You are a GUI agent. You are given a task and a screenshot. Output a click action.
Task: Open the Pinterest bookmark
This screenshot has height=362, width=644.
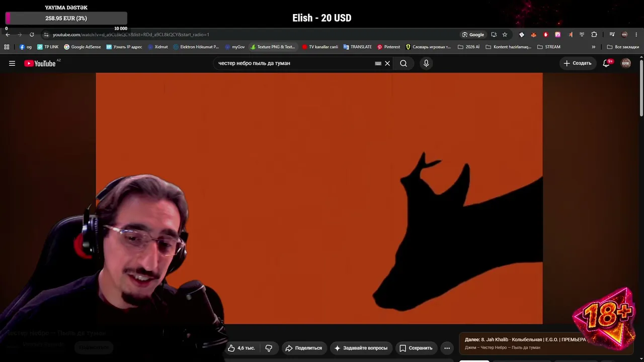pos(388,47)
